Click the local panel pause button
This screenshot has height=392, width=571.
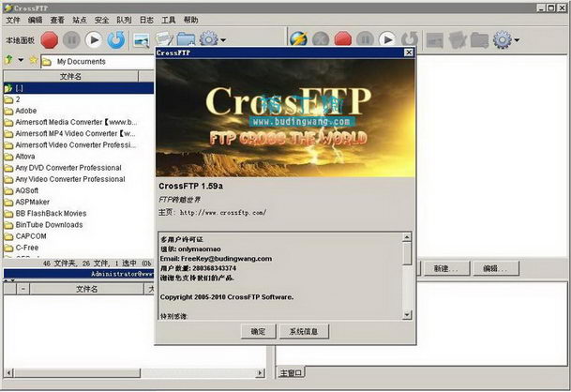coord(71,39)
